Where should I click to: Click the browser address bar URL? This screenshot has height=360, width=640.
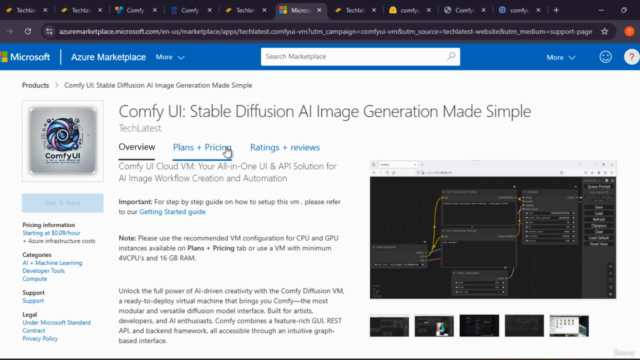325,31
